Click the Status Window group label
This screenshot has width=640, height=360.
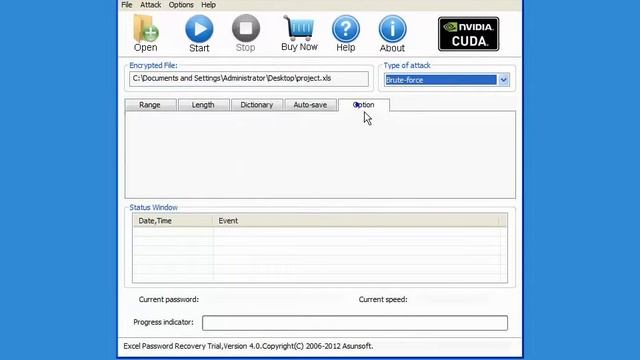(153, 207)
